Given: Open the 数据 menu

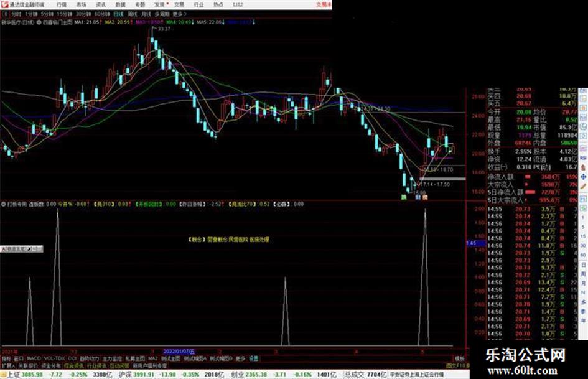Looking at the screenshot, I should [x=120, y=5].
